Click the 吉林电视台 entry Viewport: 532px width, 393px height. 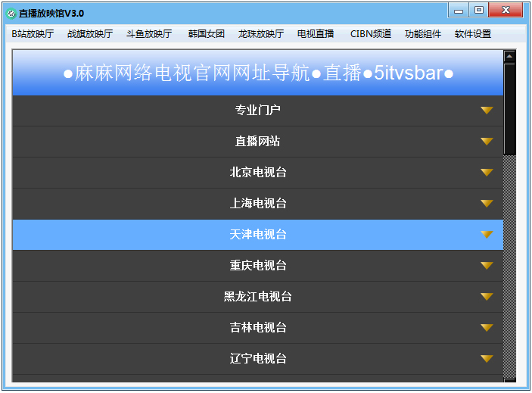point(258,328)
